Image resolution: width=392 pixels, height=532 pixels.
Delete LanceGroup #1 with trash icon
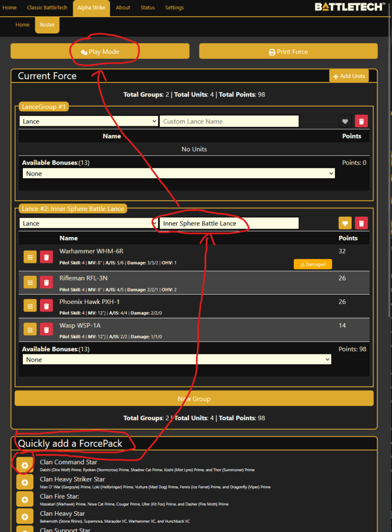(361, 121)
